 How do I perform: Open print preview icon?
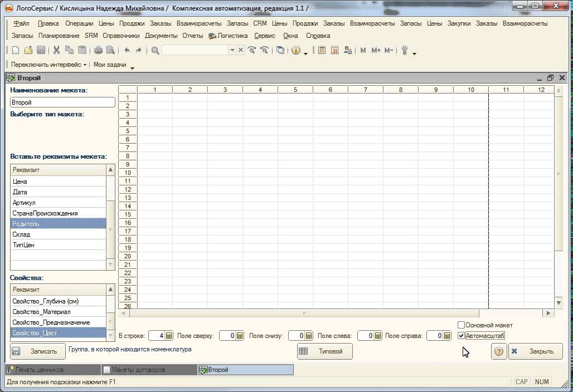point(110,50)
